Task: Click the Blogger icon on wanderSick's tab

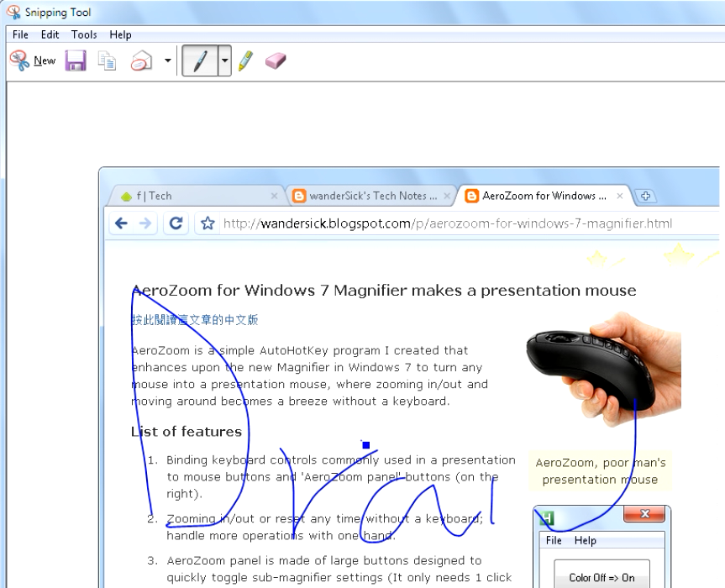Action: coord(299,196)
